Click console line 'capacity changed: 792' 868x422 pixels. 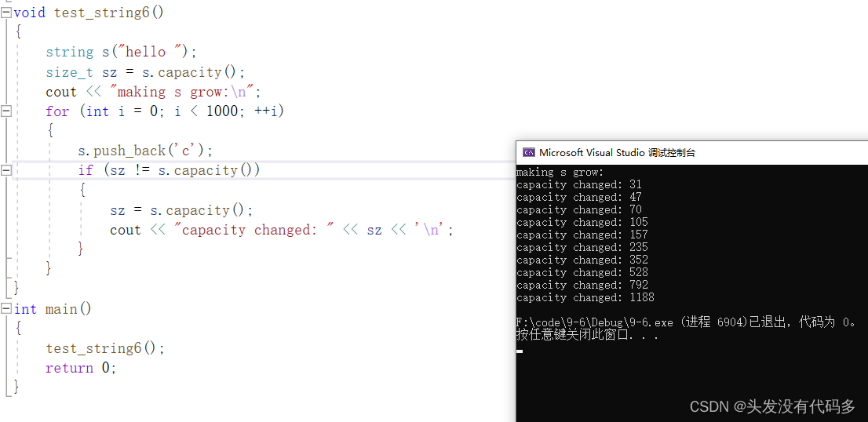582,286
